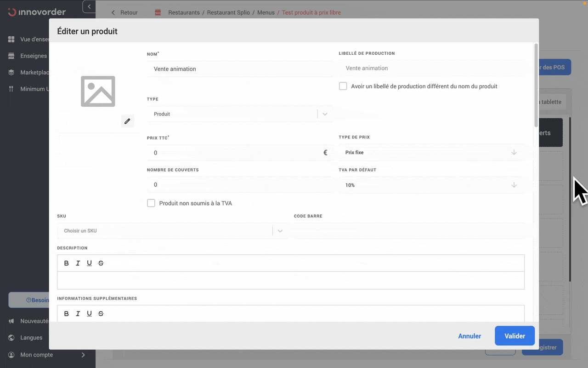Enable different production label checkbox
Viewport: 588px width, 368px height.
click(343, 86)
